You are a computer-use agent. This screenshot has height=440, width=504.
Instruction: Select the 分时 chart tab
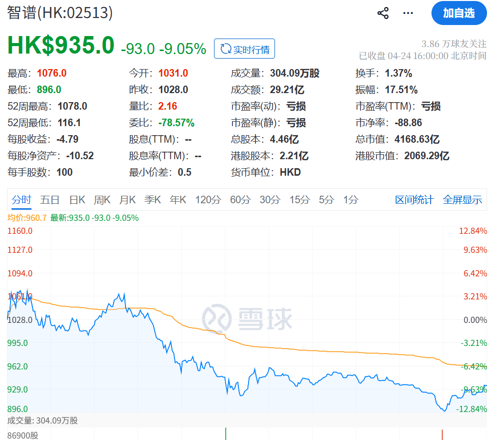(x=21, y=200)
